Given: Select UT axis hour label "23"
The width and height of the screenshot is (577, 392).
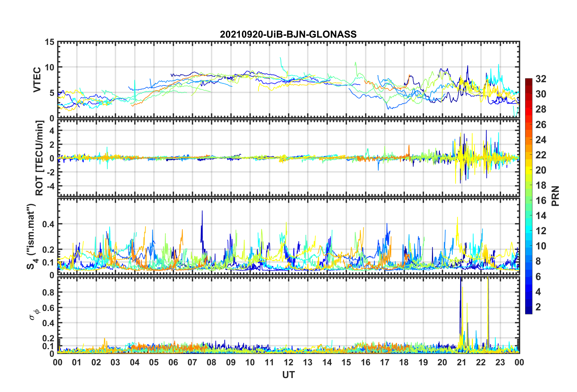Looking at the screenshot, I should [500, 362].
